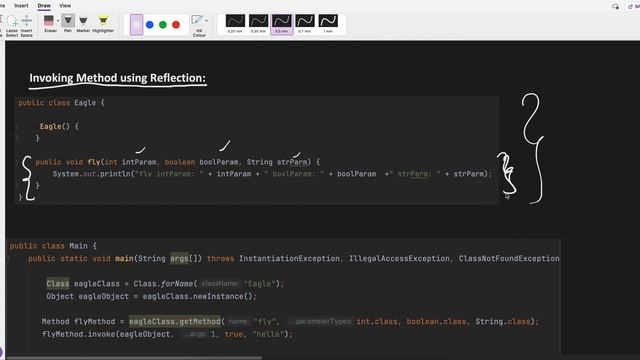Switch to the Marker tool
Image resolution: width=640 pixels, height=360 pixels.
83,23
